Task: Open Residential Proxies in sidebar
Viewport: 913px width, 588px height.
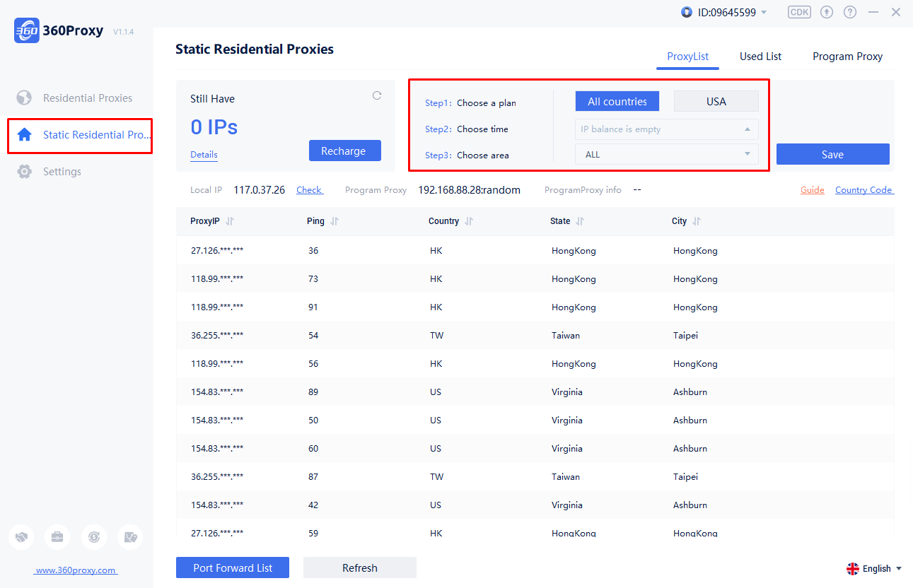Action: [74, 98]
